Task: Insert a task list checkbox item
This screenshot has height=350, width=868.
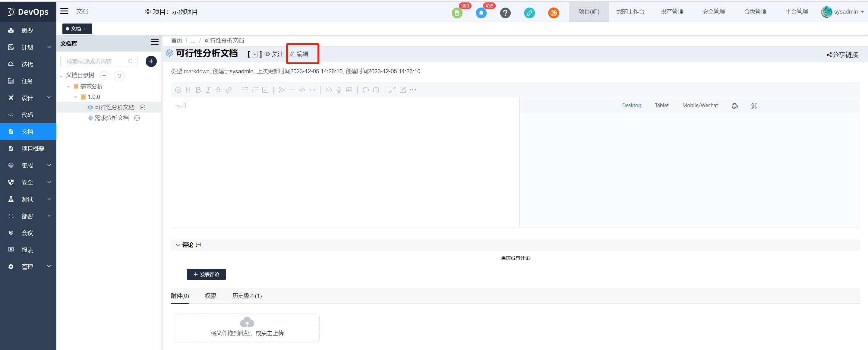Action: 265,90
